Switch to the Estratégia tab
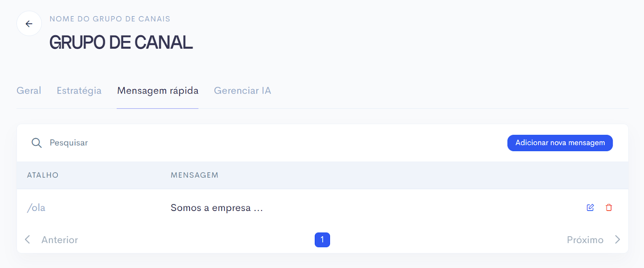The height and width of the screenshot is (268, 644). click(x=79, y=90)
